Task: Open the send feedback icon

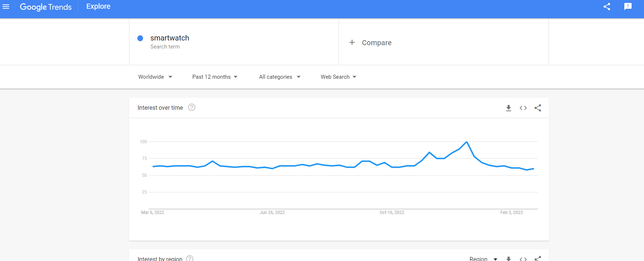Action: pyautogui.click(x=628, y=7)
